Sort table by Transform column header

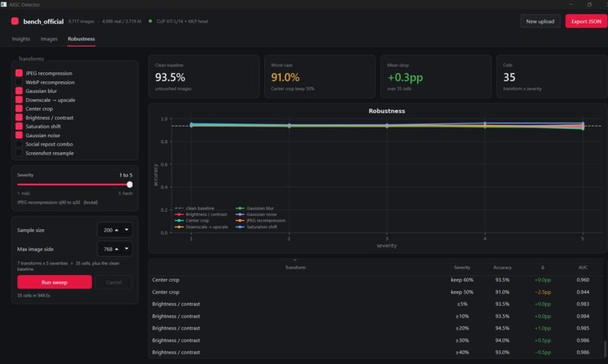click(x=295, y=268)
